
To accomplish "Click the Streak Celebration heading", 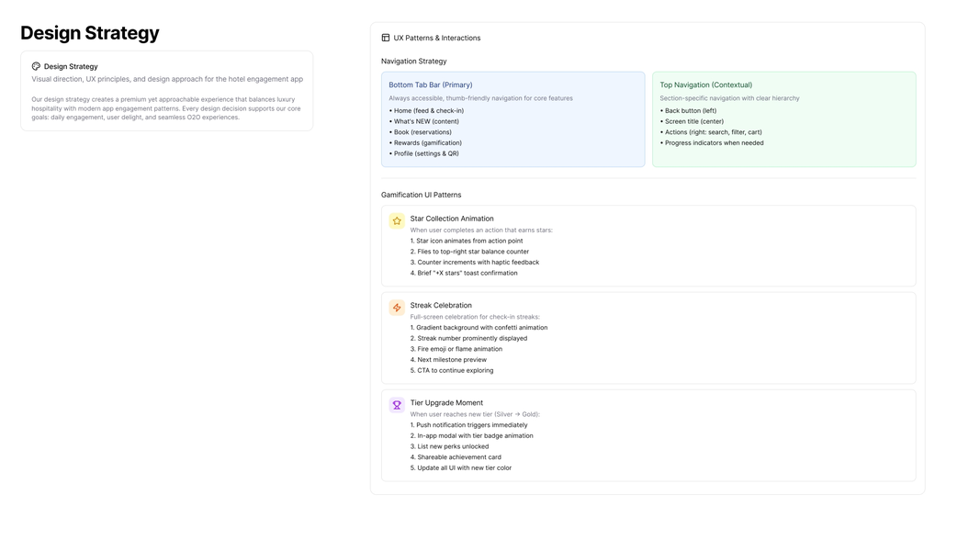I will [441, 305].
